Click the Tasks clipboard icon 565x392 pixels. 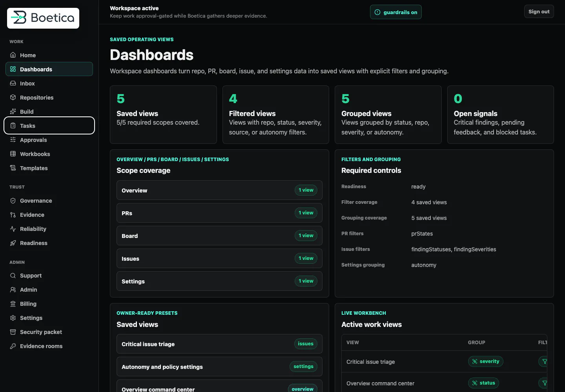[x=13, y=126]
